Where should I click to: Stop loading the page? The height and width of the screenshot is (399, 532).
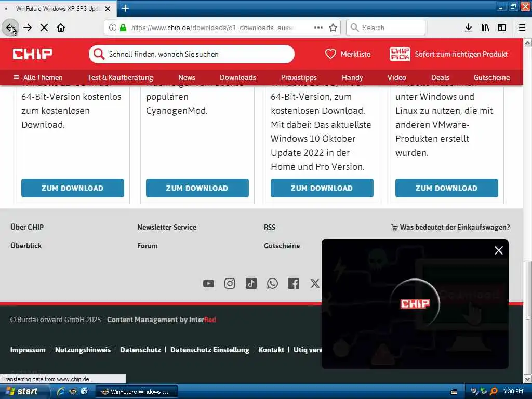(x=44, y=28)
